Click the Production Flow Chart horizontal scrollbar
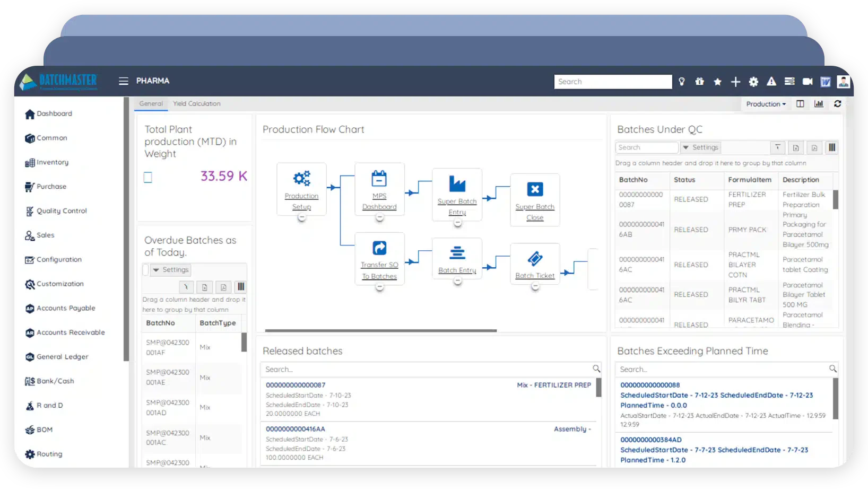 tap(381, 331)
